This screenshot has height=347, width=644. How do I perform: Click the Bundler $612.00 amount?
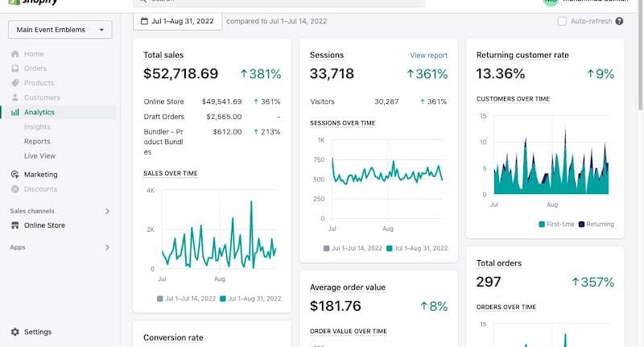pyautogui.click(x=227, y=132)
